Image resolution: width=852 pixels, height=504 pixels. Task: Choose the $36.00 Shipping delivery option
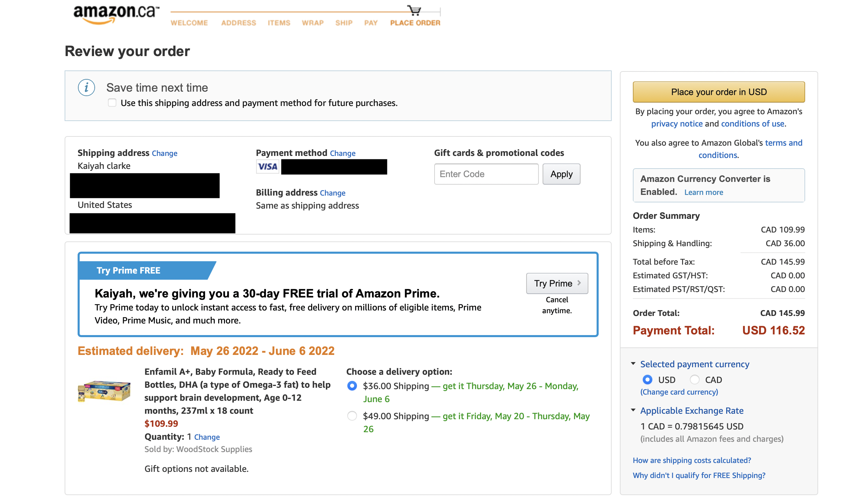pos(352,386)
